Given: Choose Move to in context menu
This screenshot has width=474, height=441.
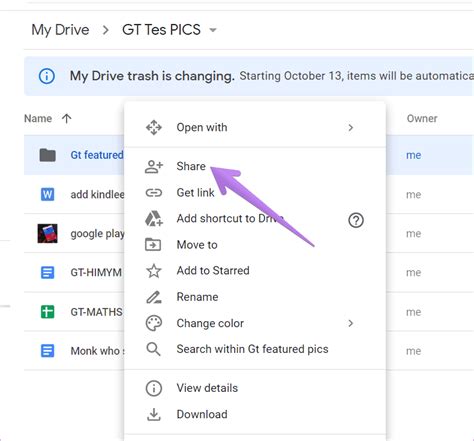Looking at the screenshot, I should pos(255,245).
